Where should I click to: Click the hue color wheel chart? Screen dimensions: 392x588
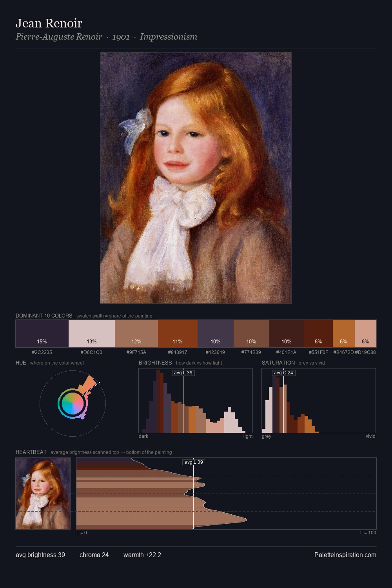click(73, 403)
